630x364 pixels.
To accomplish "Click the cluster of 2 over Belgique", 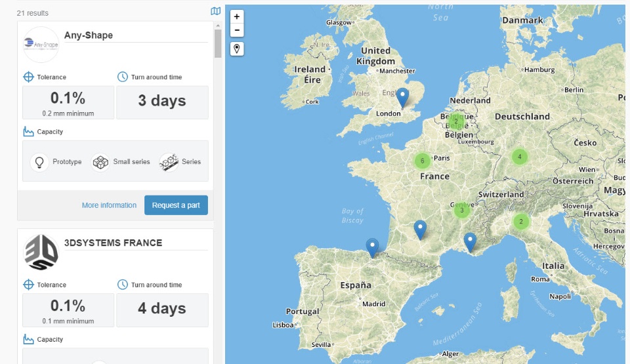I will [456, 121].
